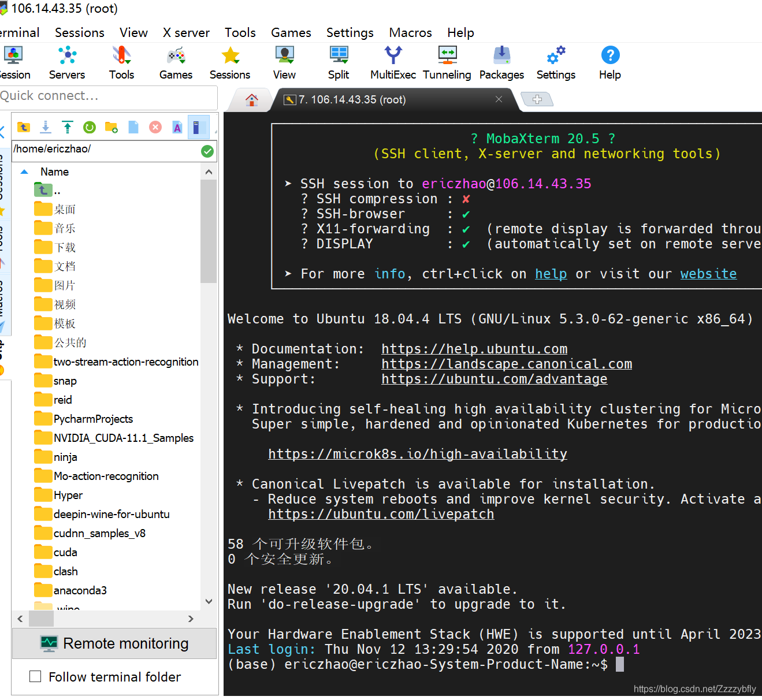Open the X server menu

click(186, 32)
